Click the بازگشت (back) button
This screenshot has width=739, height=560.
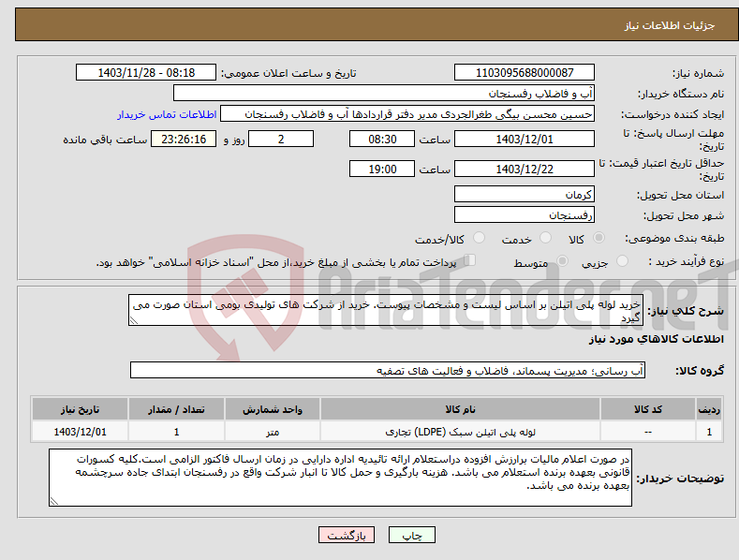[347, 535]
